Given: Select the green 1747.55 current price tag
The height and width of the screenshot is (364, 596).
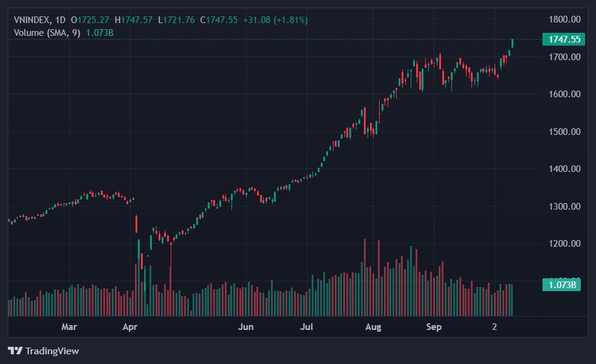Looking at the screenshot, I should click(x=564, y=39).
